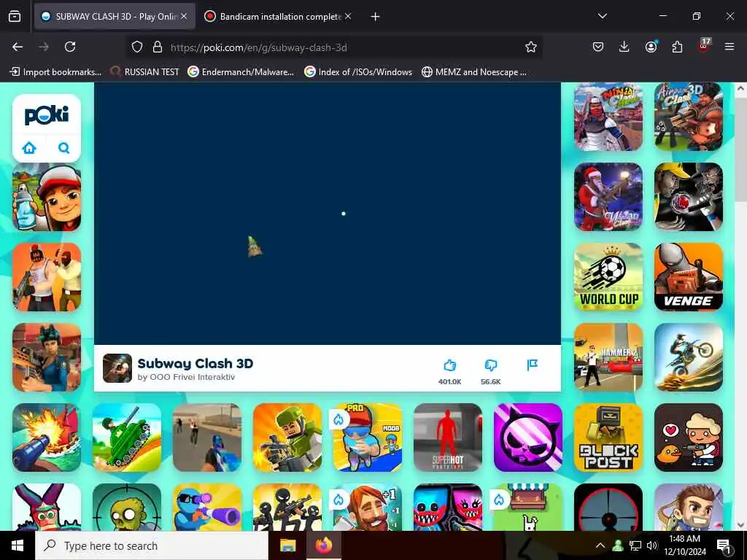Close the SUBWAY CLASH 3D tab

(x=184, y=16)
